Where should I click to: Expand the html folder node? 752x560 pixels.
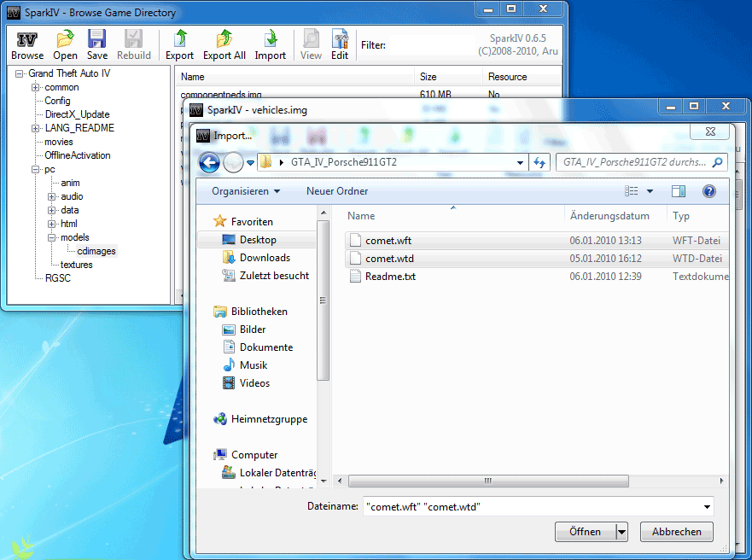(x=51, y=224)
